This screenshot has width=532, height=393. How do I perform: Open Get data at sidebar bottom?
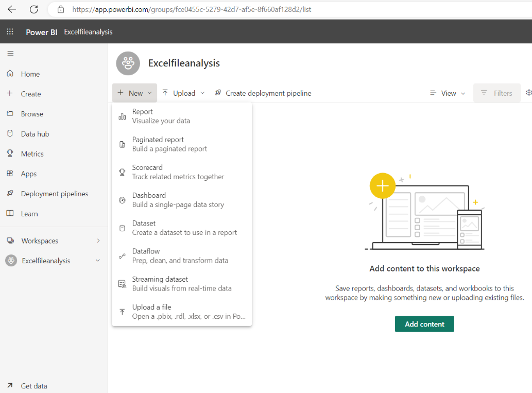54,386
